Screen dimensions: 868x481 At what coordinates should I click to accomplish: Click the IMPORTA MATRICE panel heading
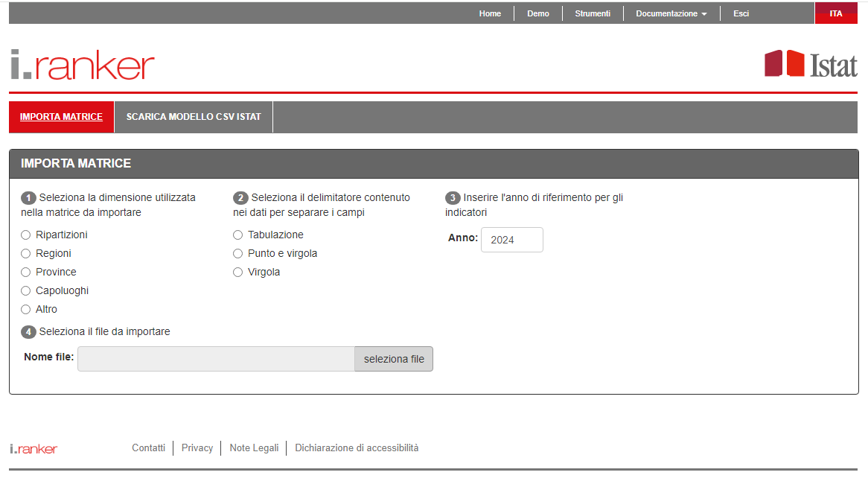tap(76, 163)
